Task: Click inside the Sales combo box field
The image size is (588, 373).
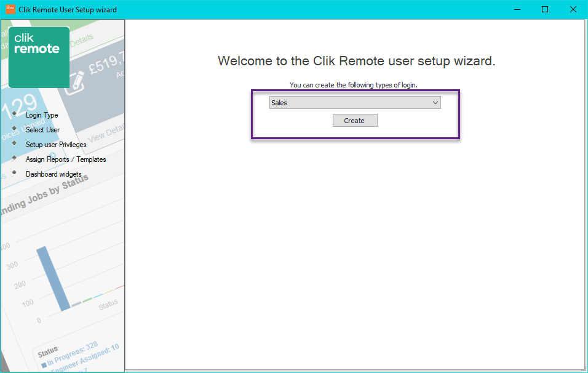Action: (x=344, y=102)
